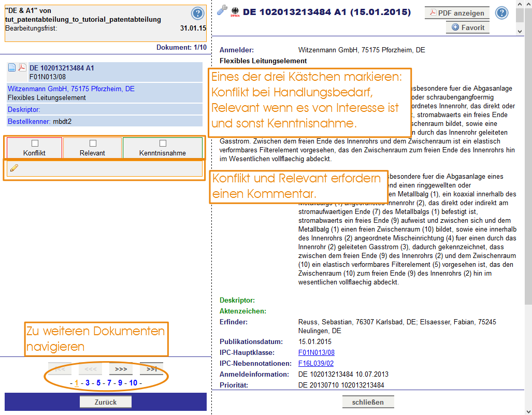Screen dimensions: 532x415
Task: Click the first-document |<< button
Action: tap(60, 369)
